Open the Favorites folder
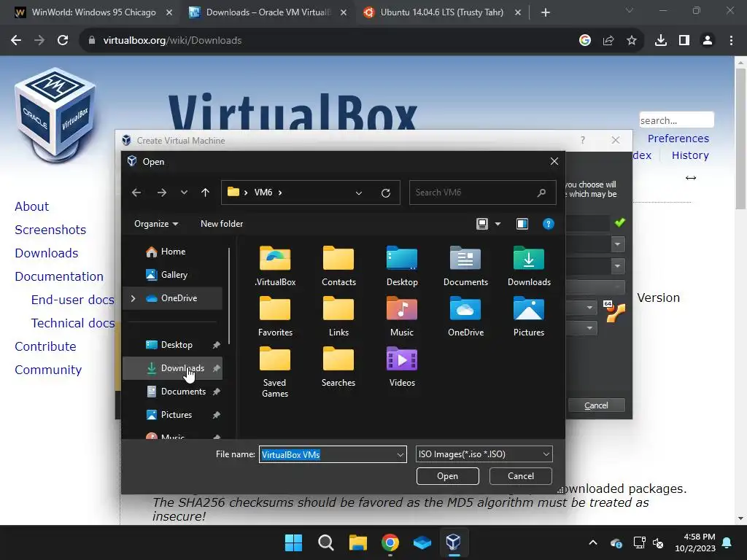Viewport: 747px width, 560px height. (x=275, y=316)
